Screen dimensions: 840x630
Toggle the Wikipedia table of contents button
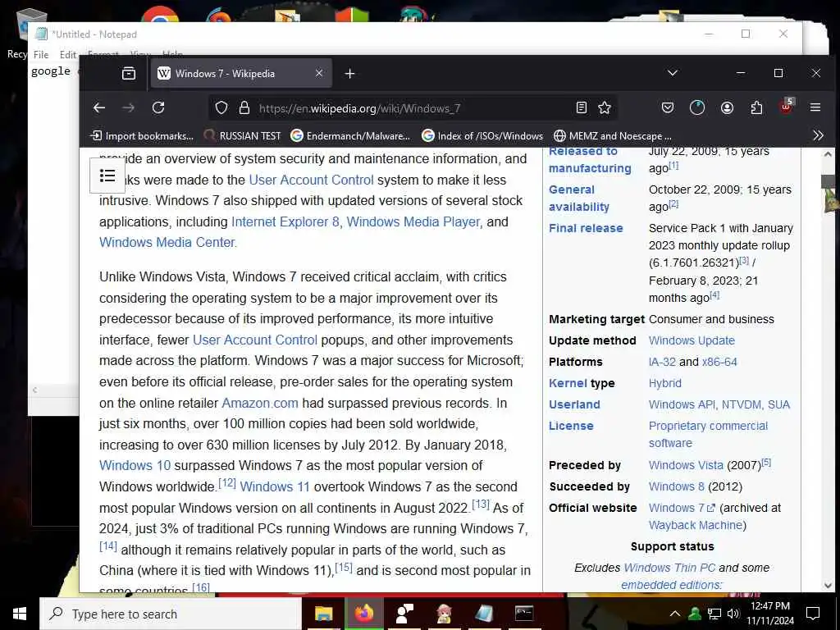click(x=107, y=176)
